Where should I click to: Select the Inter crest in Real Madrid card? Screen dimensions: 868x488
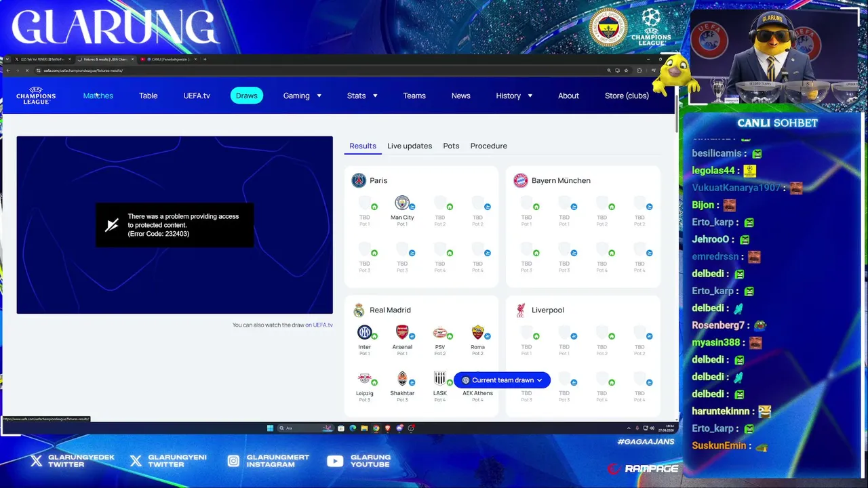pyautogui.click(x=365, y=332)
